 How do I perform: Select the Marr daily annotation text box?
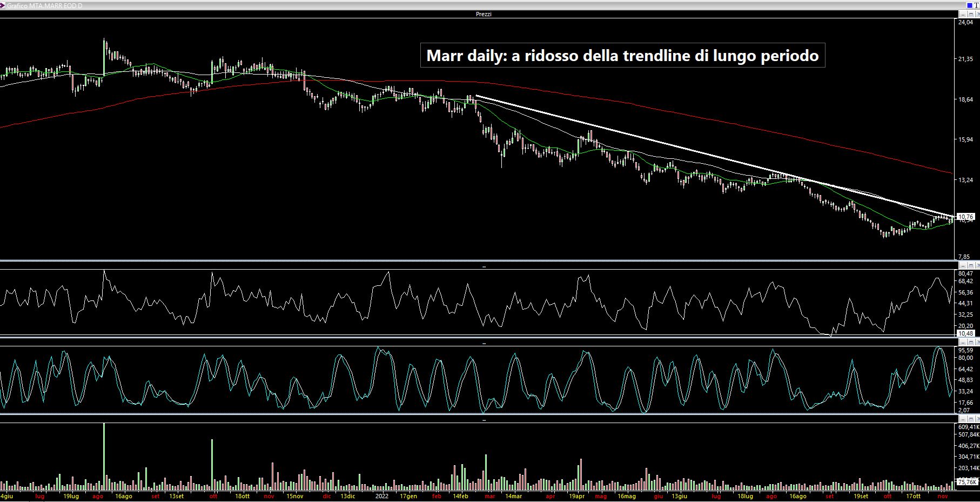click(x=622, y=55)
